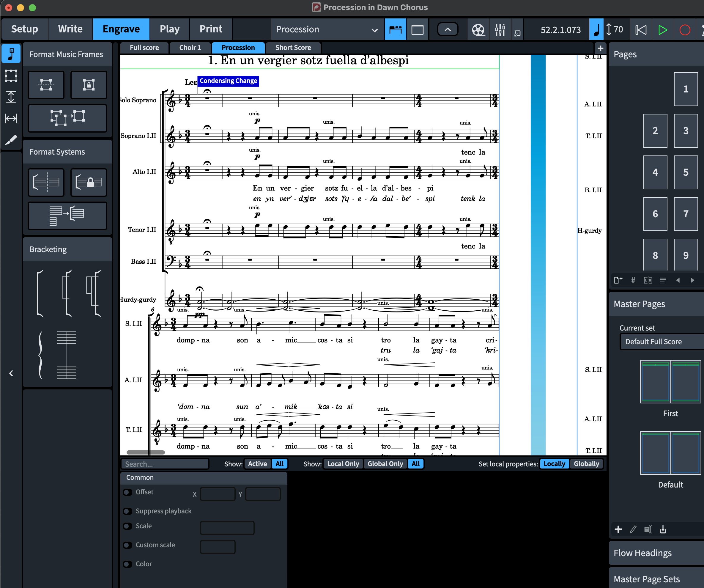Open the Short Score layout tab
Image resolution: width=704 pixels, height=588 pixels.
tap(293, 48)
